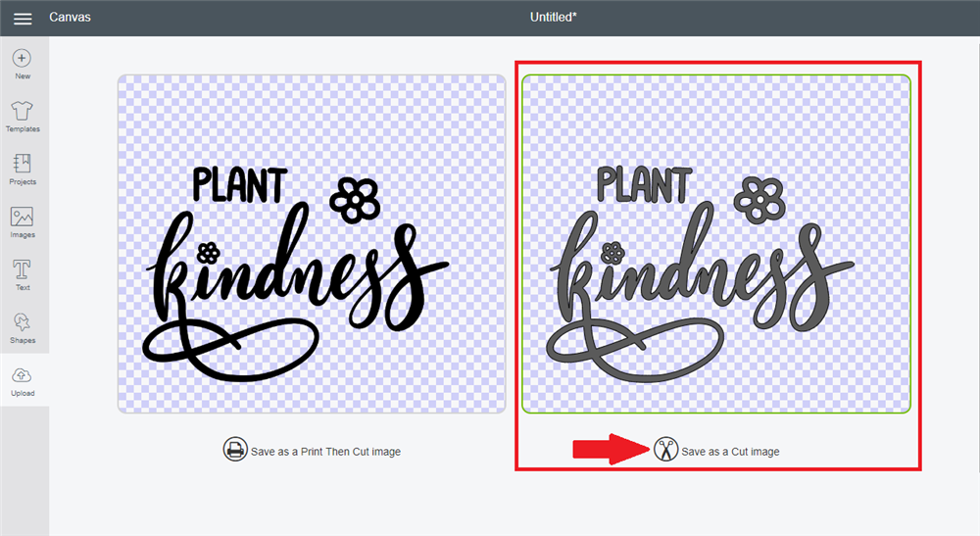Open the Projects panel icon

coord(22,163)
